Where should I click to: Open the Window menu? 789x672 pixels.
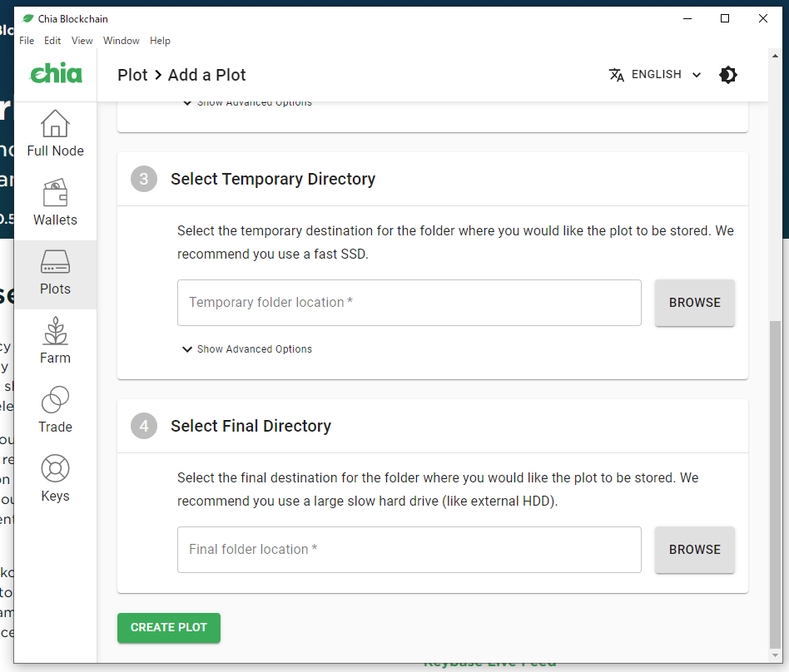pyautogui.click(x=122, y=41)
